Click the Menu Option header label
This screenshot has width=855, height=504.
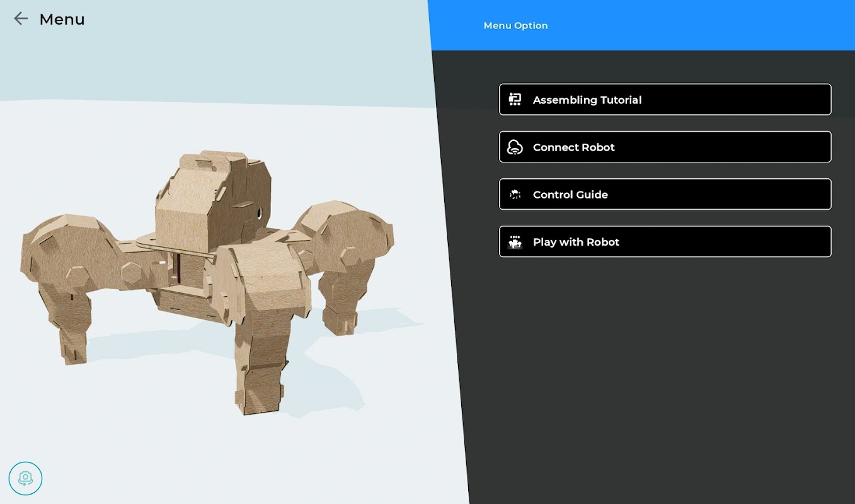(x=515, y=26)
